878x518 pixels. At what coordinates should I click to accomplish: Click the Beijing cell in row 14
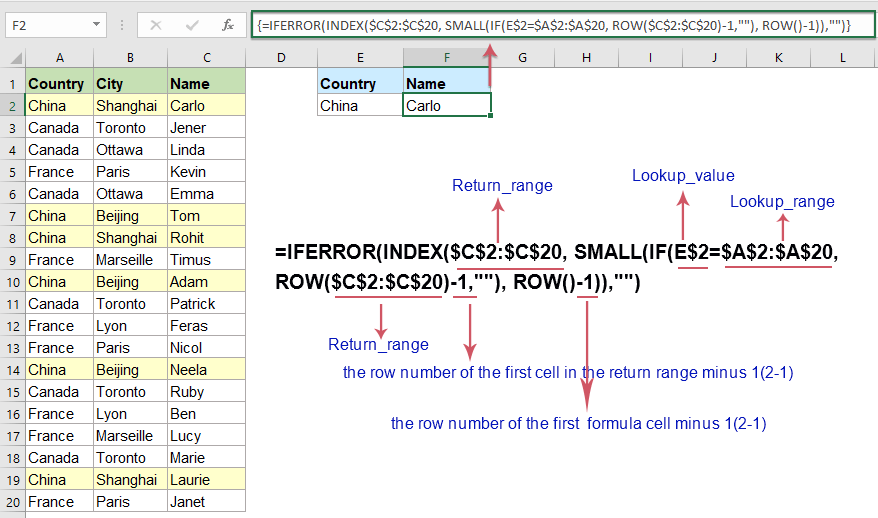(130, 370)
